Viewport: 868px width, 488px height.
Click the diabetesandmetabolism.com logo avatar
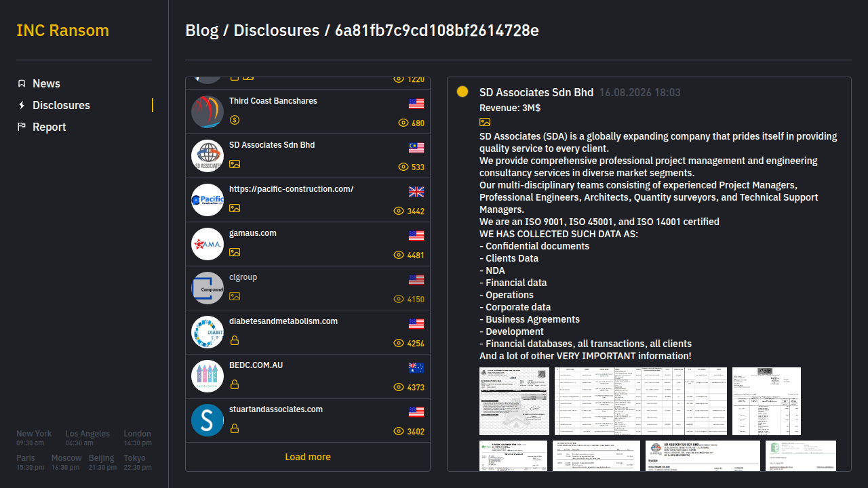208,332
